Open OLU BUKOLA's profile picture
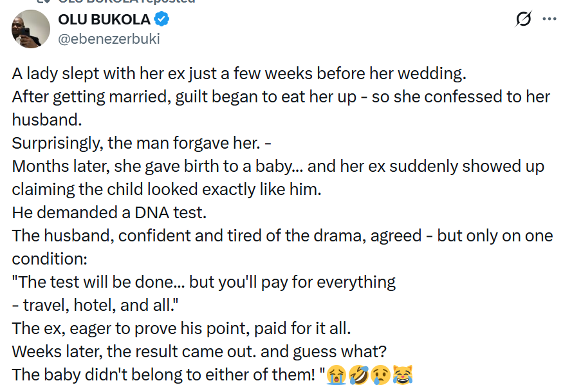Image resolution: width=563 pixels, height=392 pixels. [x=30, y=28]
